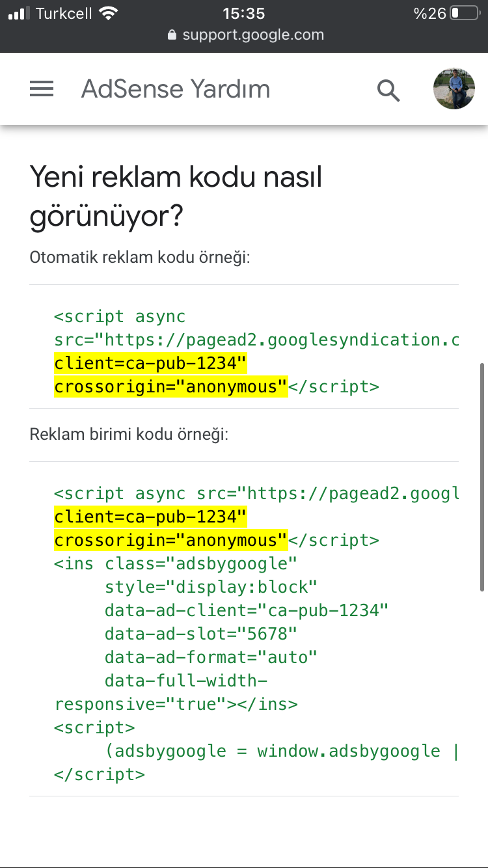Screen dimensions: 488x868
Task: Tap the (adsbygoogle = window.adsbygoogle code line
Action: [x=282, y=751]
